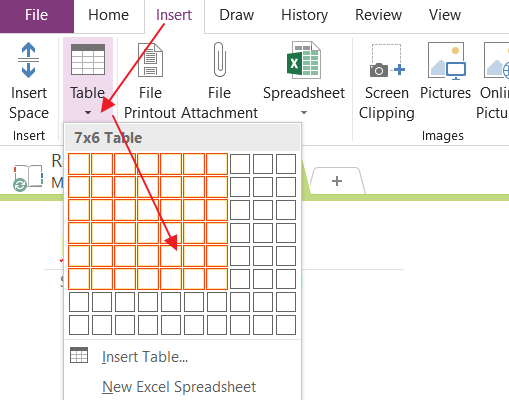Select the bottom-right cell of table grid

[286, 325]
